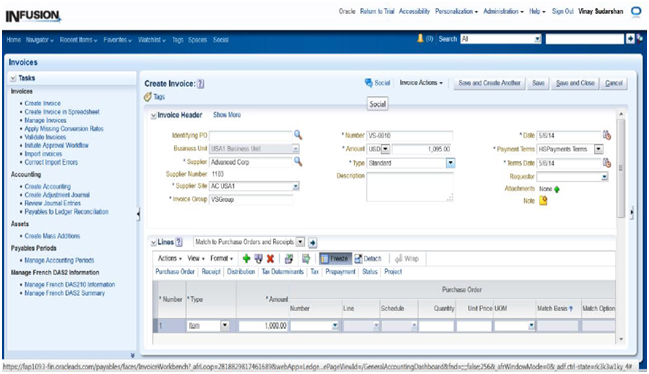Viewport: 649px width, 374px height.
Task: Collapse the Invoice Header section
Action: click(153, 115)
